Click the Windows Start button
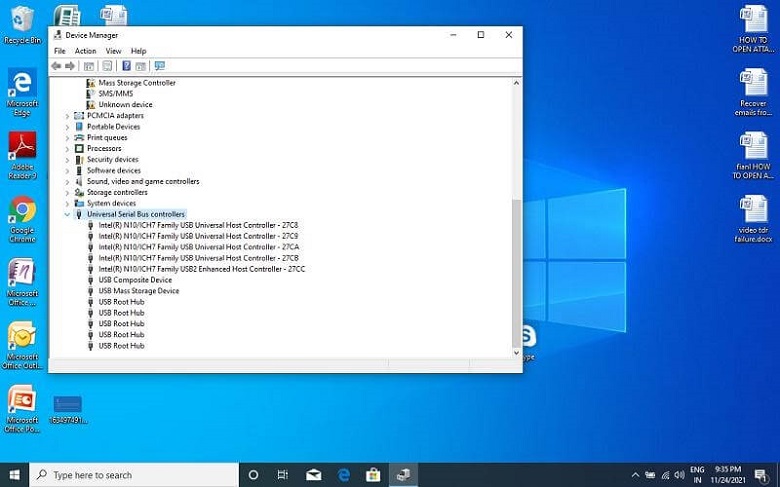This screenshot has width=780, height=487. (14, 475)
